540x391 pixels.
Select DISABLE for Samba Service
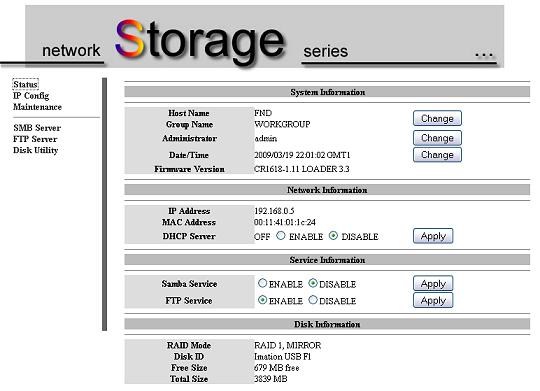point(313,283)
